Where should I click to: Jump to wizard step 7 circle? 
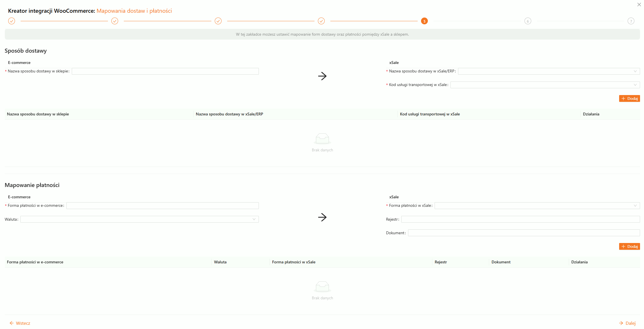631,21
